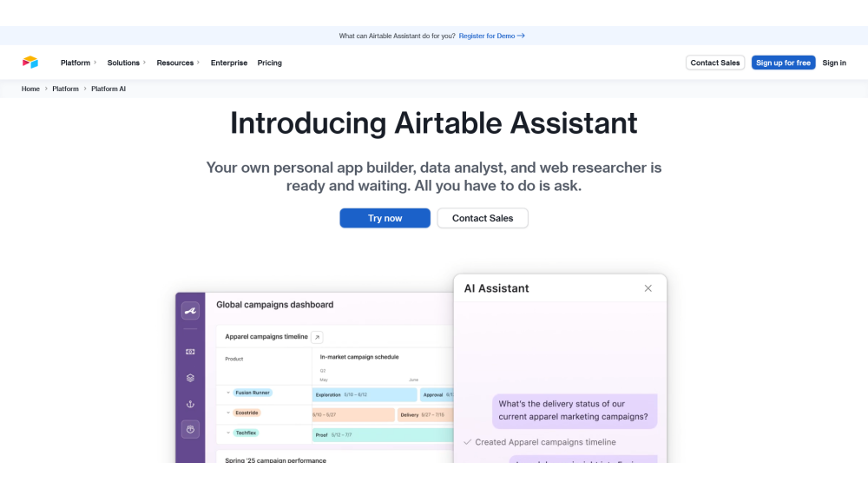Click the Sign in link
This screenshot has height=489, width=868.
coord(833,63)
